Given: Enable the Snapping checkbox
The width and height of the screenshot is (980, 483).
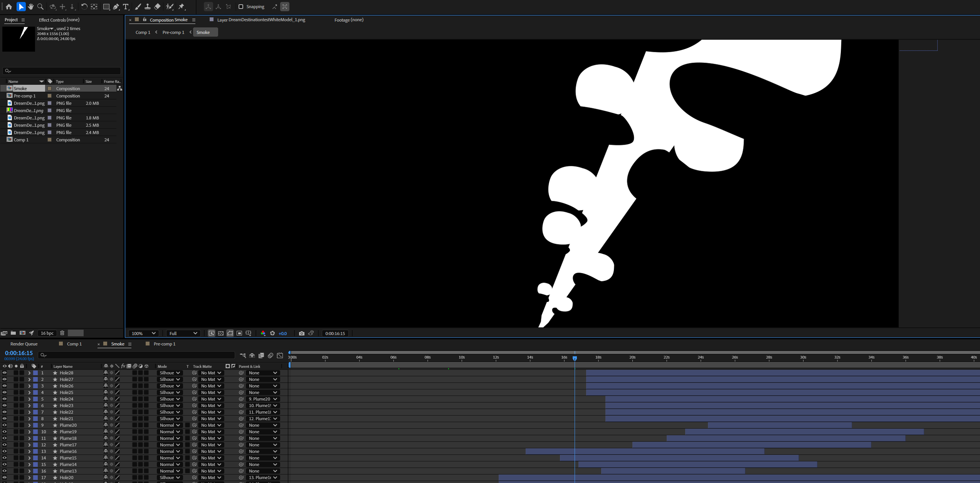Looking at the screenshot, I should point(241,7).
